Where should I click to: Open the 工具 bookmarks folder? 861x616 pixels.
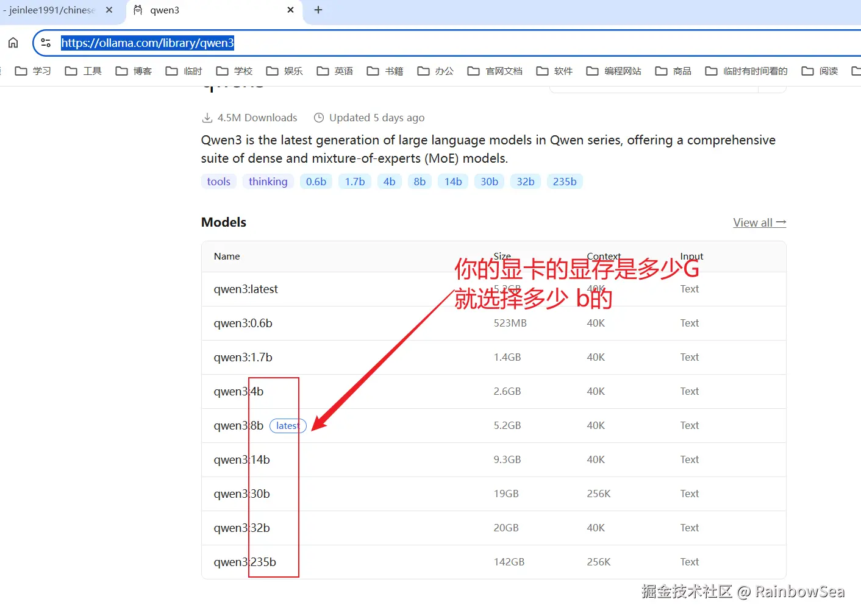[x=84, y=71]
